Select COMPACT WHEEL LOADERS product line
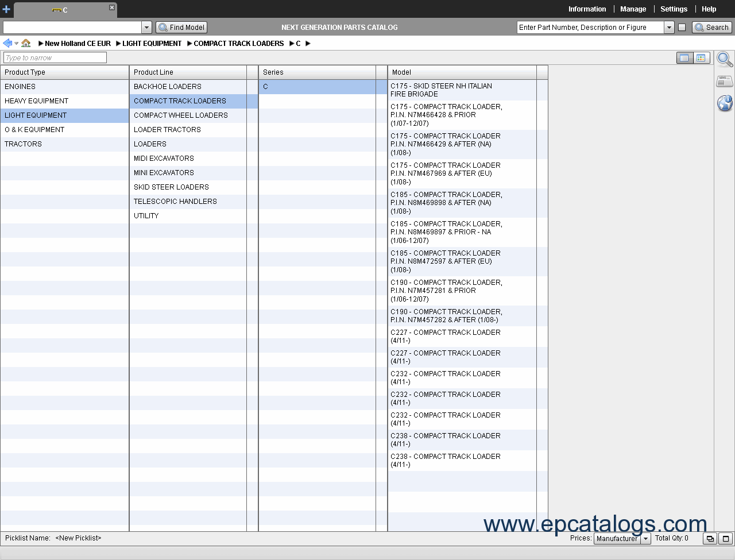735x560 pixels. point(194,115)
